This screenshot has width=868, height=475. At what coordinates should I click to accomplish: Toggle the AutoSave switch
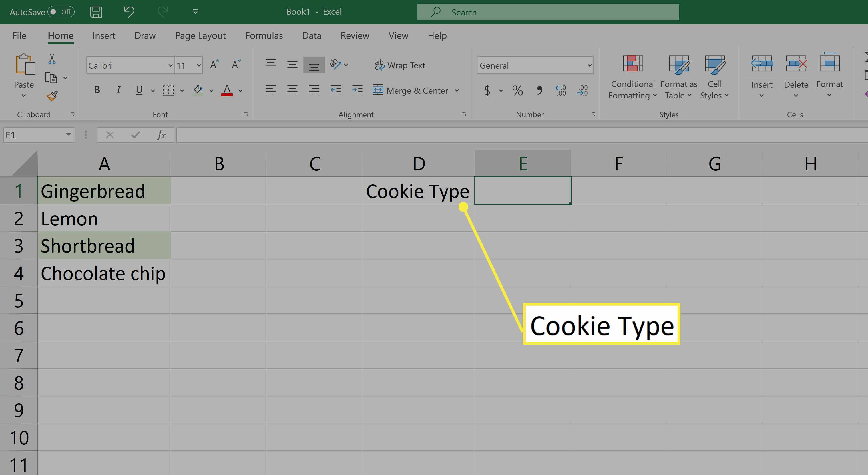(61, 12)
